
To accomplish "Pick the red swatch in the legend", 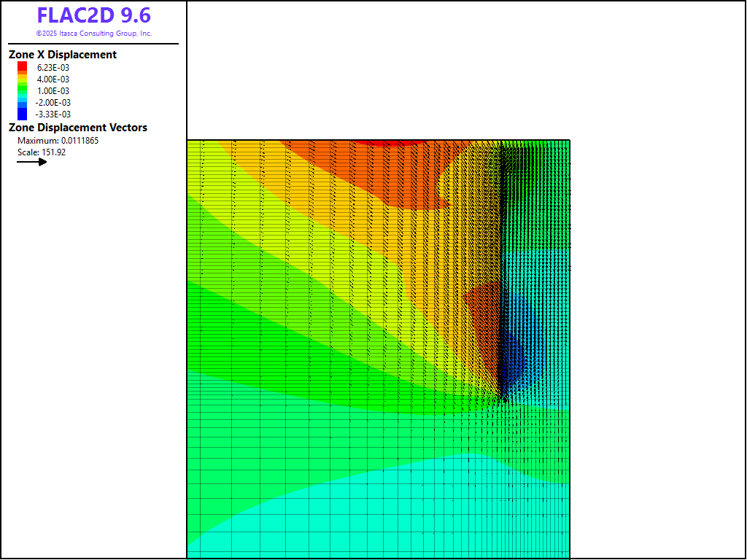I will (22, 66).
